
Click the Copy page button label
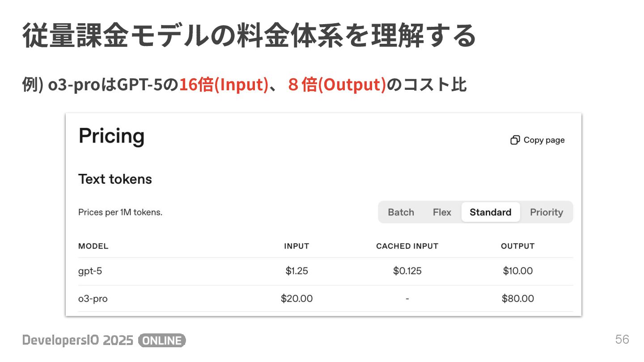(544, 140)
